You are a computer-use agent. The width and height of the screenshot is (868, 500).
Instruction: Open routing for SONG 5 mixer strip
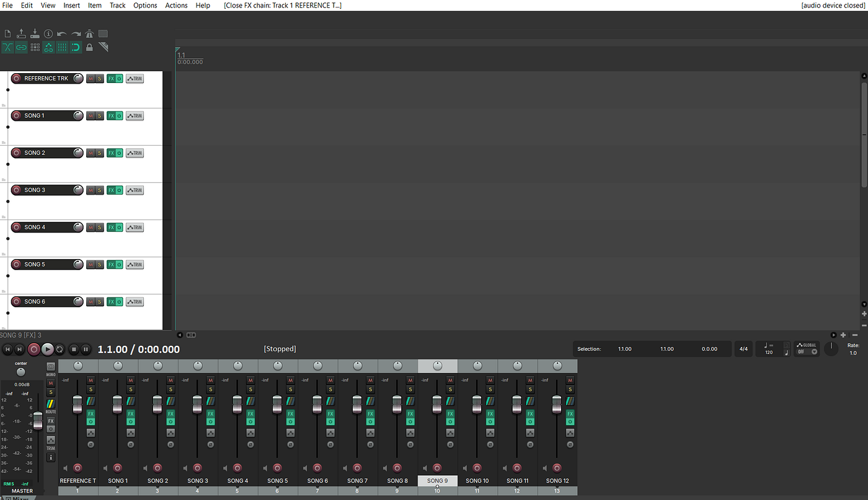click(290, 401)
